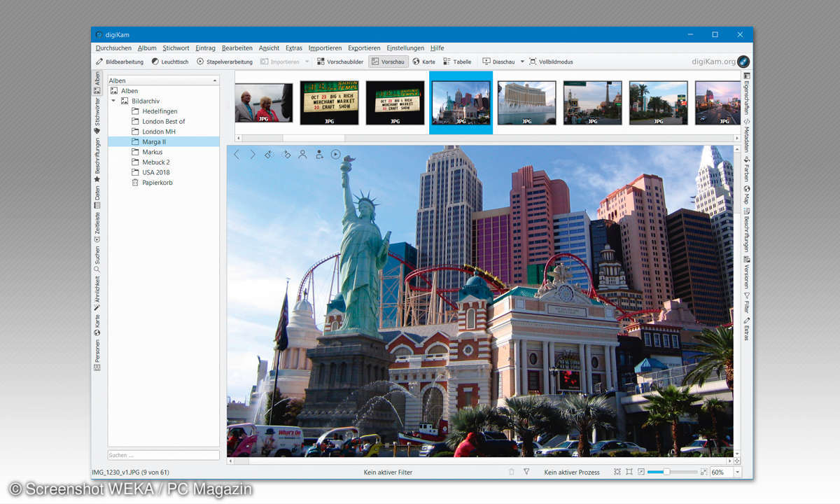
Task: Select the USA 2018 album
Action: click(x=155, y=172)
